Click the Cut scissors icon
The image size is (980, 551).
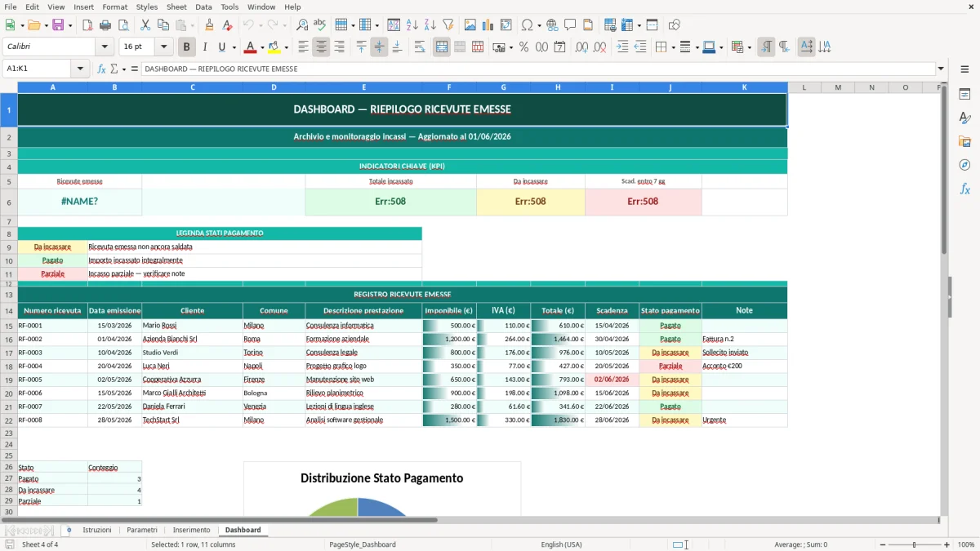tap(145, 25)
